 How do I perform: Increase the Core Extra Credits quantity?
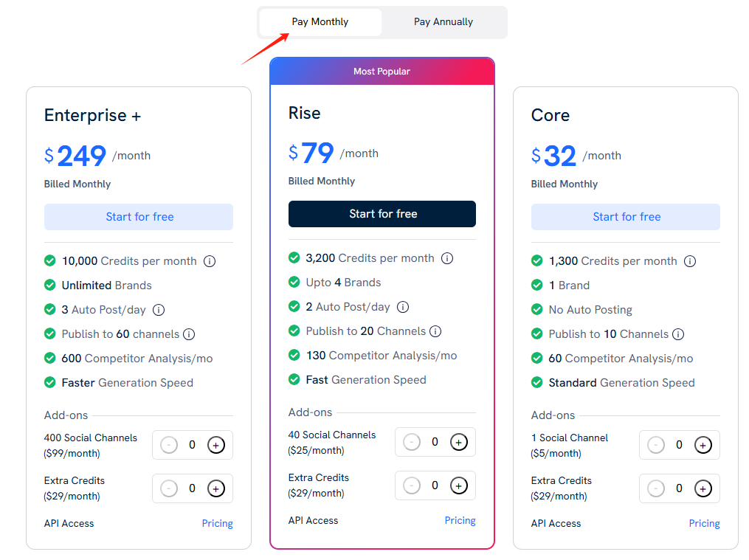tap(703, 488)
